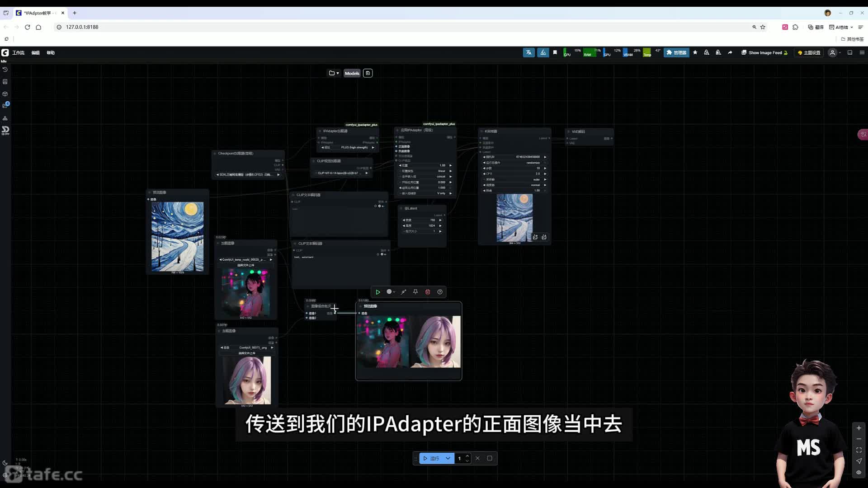Execute selected node with play icon

pyautogui.click(x=378, y=292)
